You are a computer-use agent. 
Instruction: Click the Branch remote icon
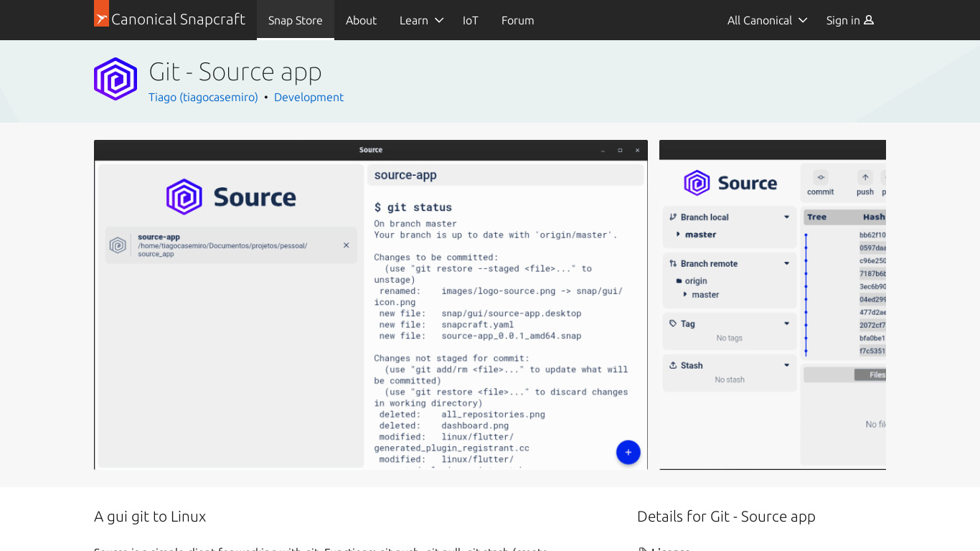[673, 264]
